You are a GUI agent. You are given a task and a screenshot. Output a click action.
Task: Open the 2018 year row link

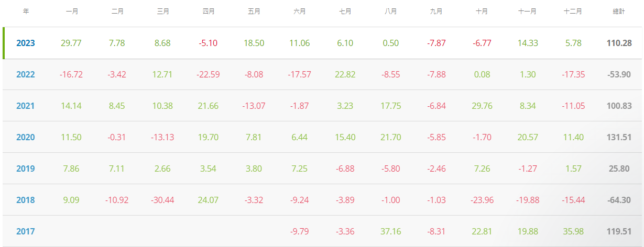tap(25, 200)
